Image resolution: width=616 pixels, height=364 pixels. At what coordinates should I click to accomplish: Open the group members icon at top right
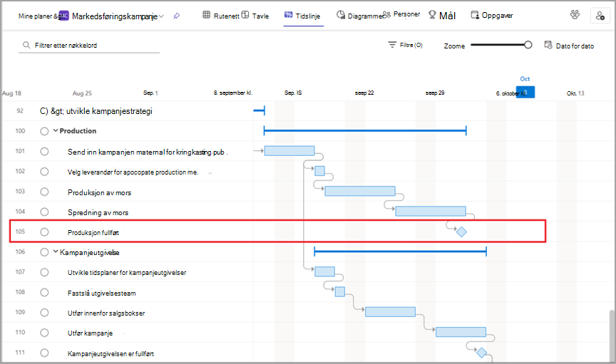pos(575,15)
